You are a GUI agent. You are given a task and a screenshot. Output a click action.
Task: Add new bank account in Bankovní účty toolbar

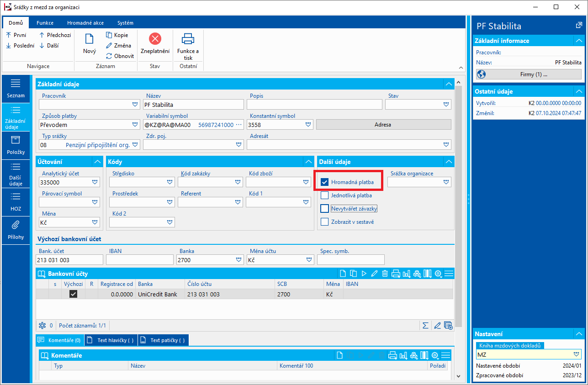343,274
